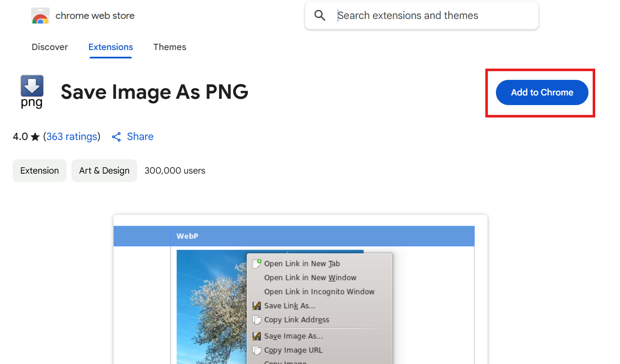The image size is (620, 364).
Task: Click the Save Link As icon in screenshot
Action: pos(257,306)
